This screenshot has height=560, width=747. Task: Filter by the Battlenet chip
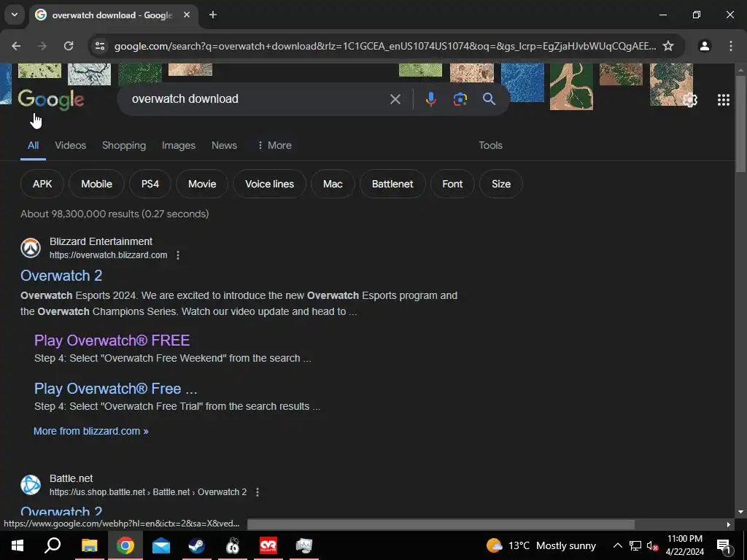[x=392, y=184]
